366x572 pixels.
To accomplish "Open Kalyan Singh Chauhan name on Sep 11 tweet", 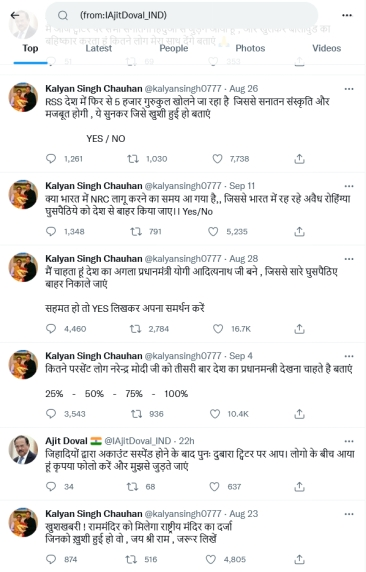I will pyautogui.click(x=93, y=186).
